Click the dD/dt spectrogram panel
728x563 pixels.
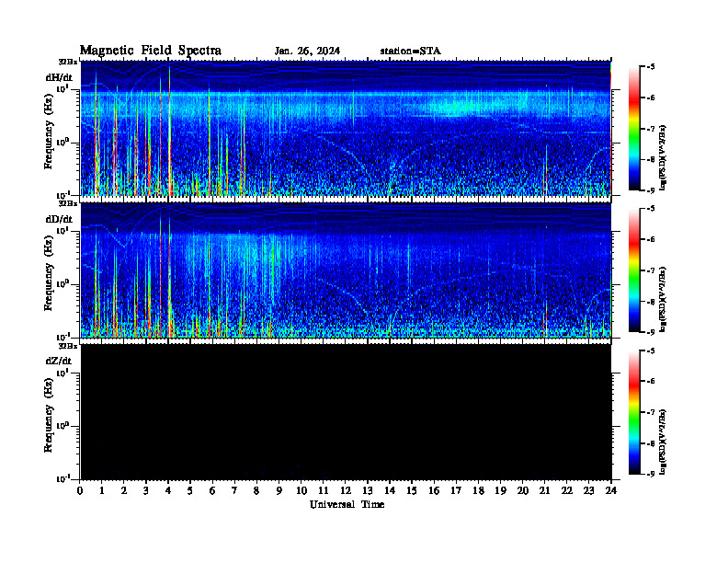[x=346, y=270]
